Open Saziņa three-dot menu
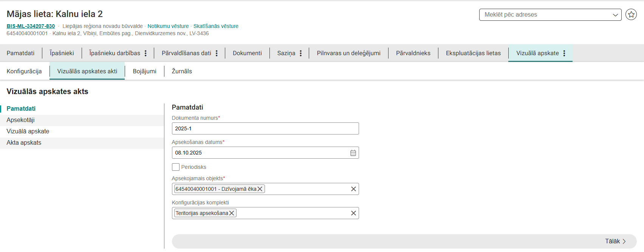The height and width of the screenshot is (252, 644). 300,53
